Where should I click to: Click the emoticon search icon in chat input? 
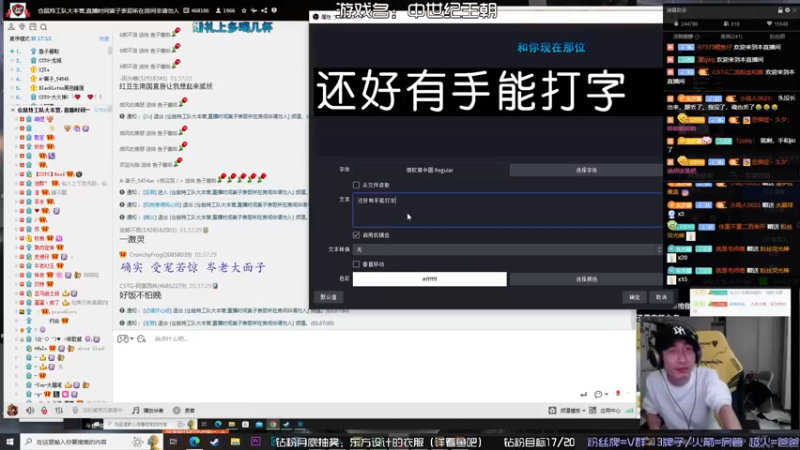pos(141,339)
